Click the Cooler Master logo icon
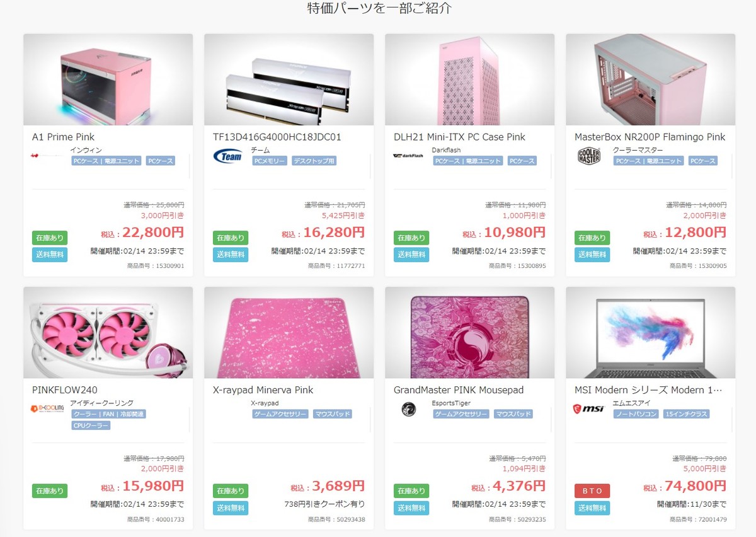The height and width of the screenshot is (537, 756). click(589, 156)
